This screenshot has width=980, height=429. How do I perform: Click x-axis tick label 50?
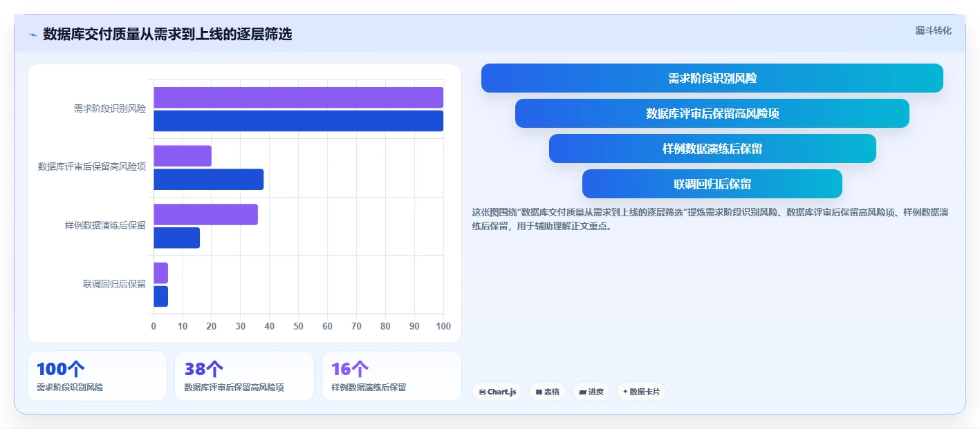pyautogui.click(x=298, y=326)
